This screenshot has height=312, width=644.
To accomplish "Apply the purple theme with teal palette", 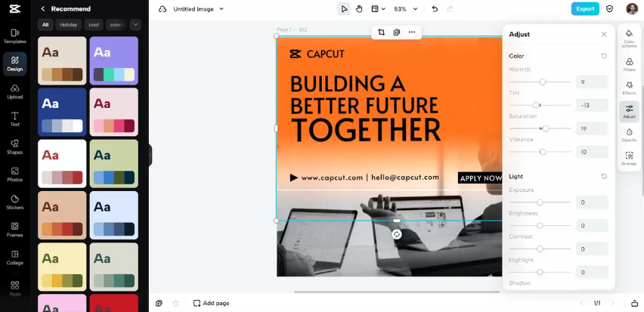I will 114,60.
